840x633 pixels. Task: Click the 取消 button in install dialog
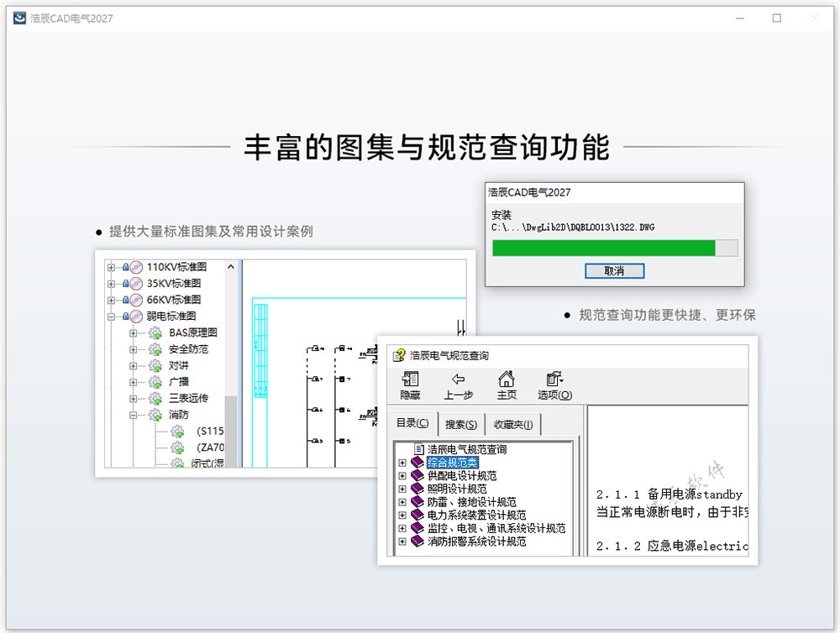coord(614,271)
